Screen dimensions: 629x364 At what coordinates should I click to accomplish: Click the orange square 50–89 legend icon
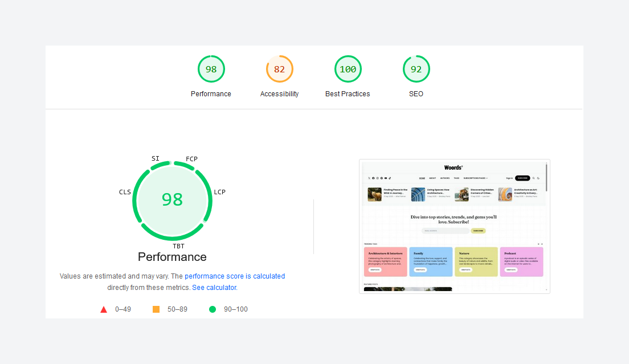click(156, 309)
